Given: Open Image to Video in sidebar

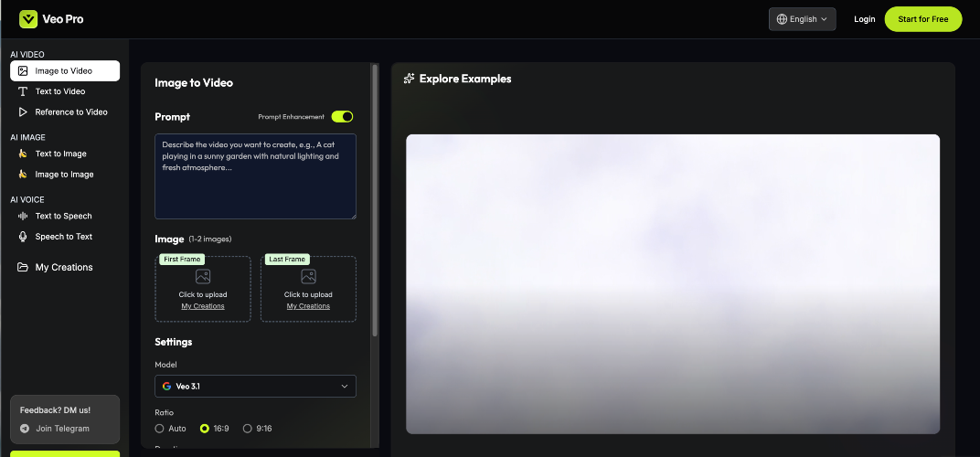Looking at the screenshot, I should [x=65, y=70].
